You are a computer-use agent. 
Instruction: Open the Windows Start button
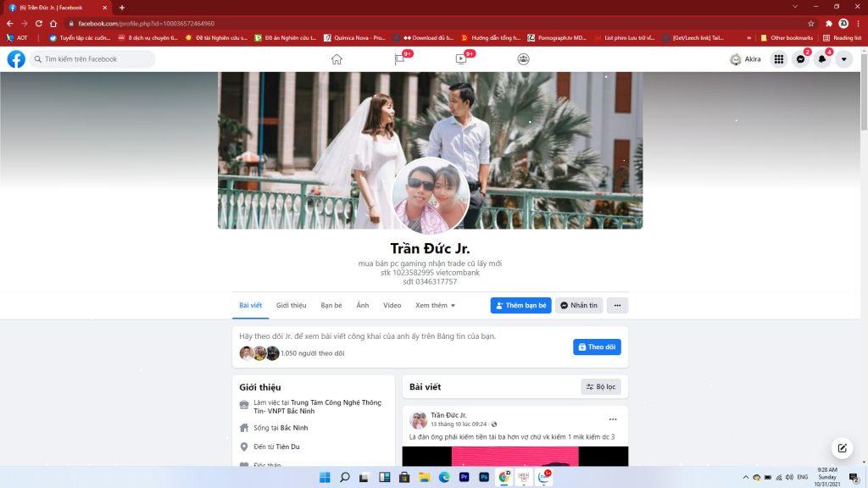click(325, 477)
